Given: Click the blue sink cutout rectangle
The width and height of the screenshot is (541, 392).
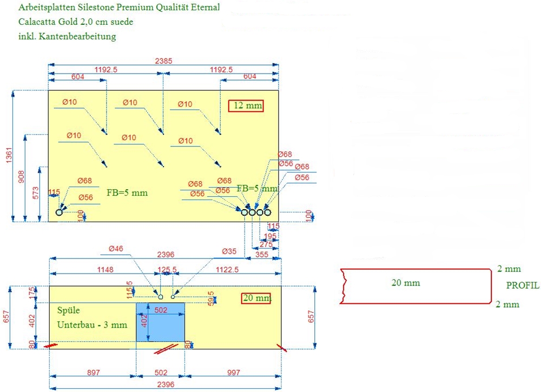Looking at the screenshot, I should pos(161,322).
